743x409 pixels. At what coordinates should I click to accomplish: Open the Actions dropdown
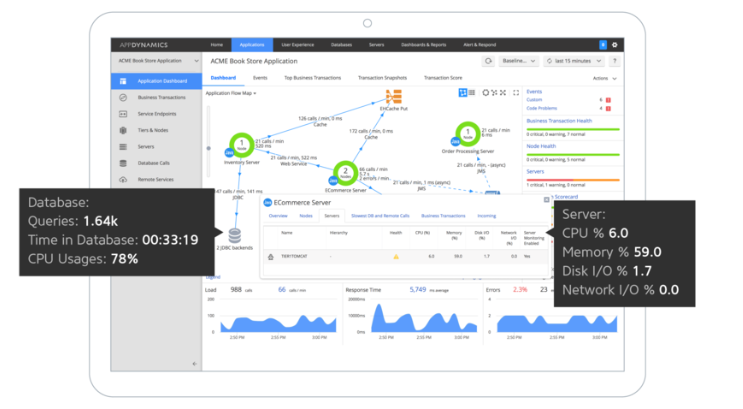[x=605, y=78]
